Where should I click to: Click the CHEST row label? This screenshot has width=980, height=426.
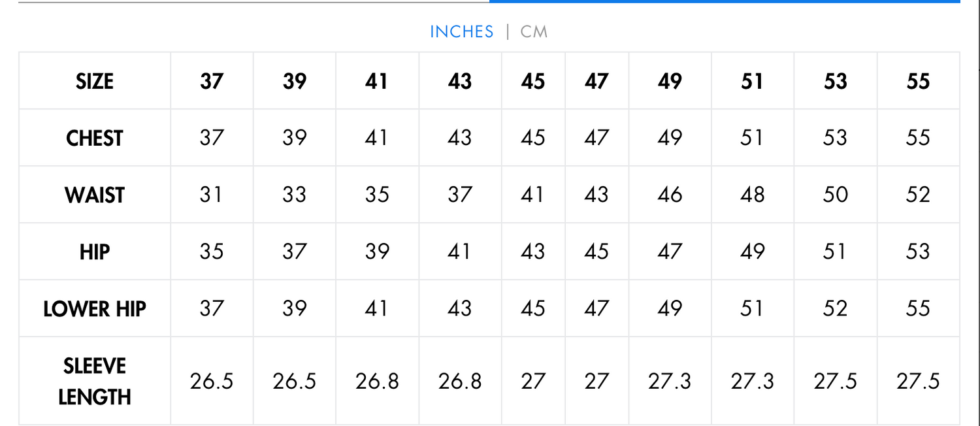click(x=95, y=139)
